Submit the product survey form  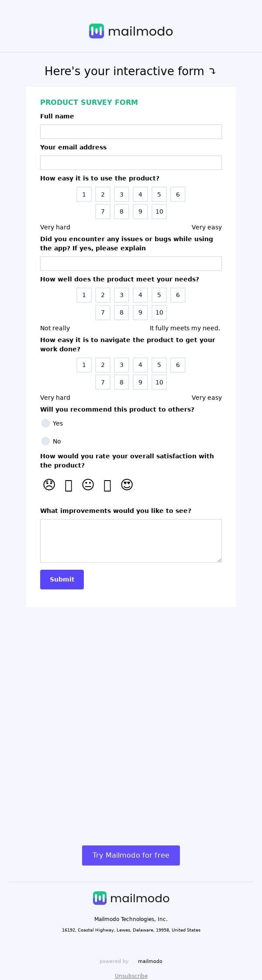point(62,579)
